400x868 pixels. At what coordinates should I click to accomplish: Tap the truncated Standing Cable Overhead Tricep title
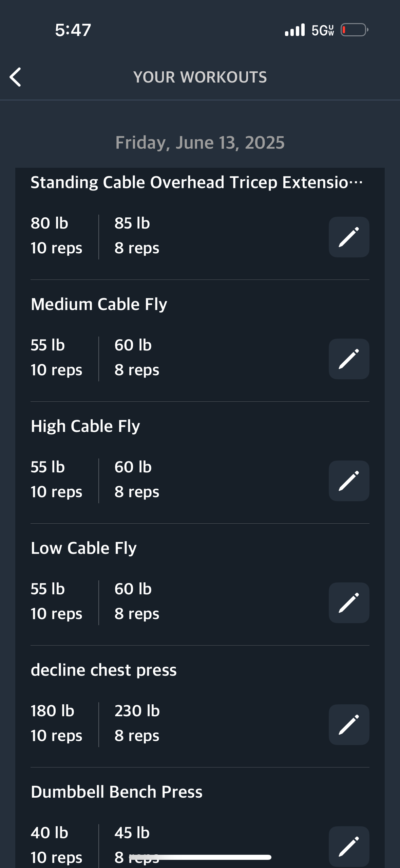point(197,182)
